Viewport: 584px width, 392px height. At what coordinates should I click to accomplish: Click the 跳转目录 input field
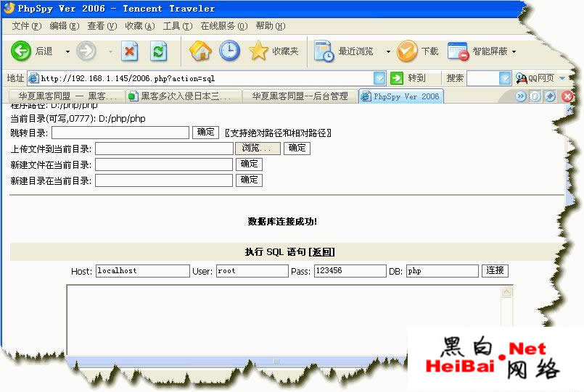click(x=120, y=133)
